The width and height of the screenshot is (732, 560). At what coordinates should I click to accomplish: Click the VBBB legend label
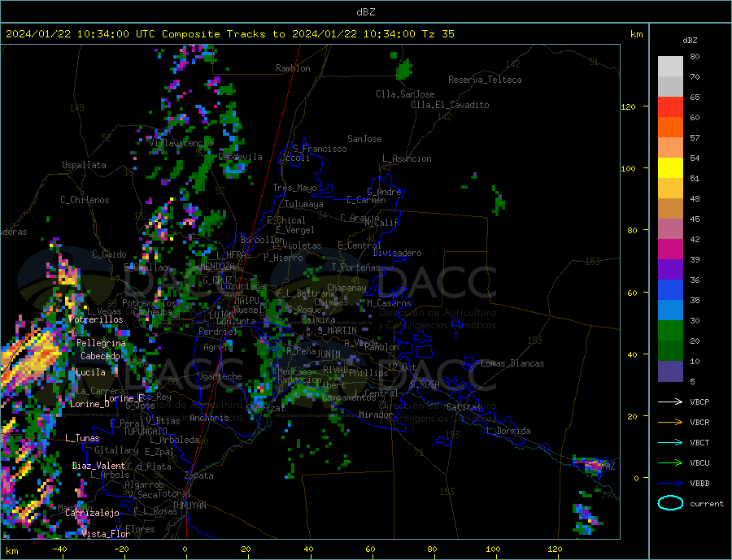click(699, 484)
